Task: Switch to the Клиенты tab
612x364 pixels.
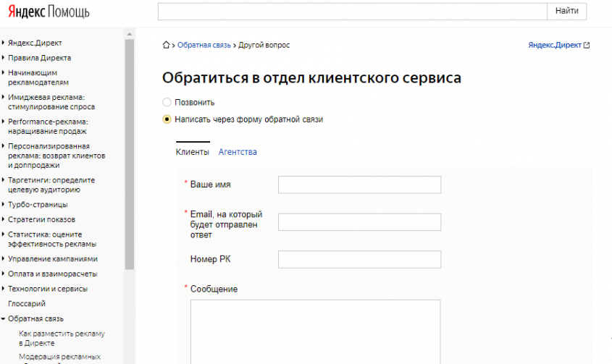Action: click(x=193, y=152)
